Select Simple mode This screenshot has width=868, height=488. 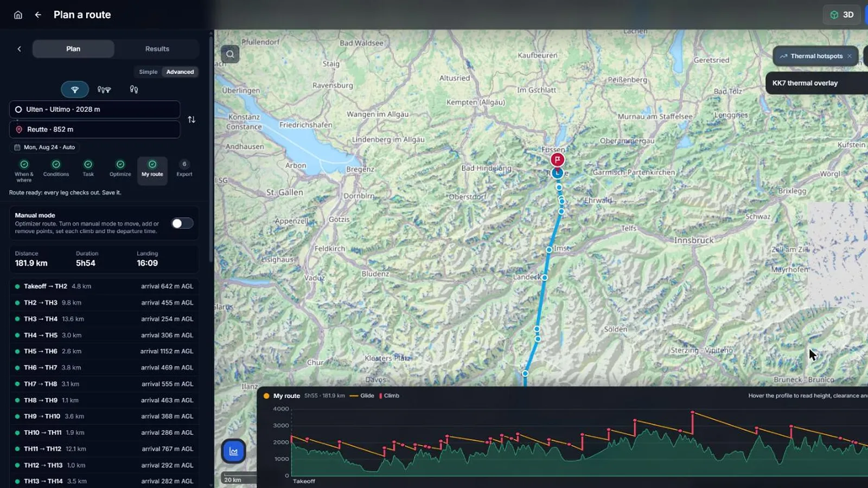point(148,72)
